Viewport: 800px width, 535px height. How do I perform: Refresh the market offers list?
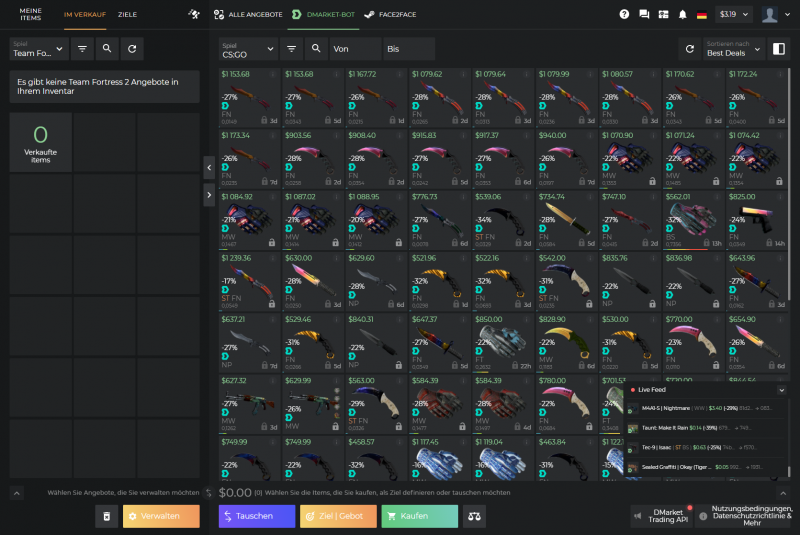(x=690, y=49)
